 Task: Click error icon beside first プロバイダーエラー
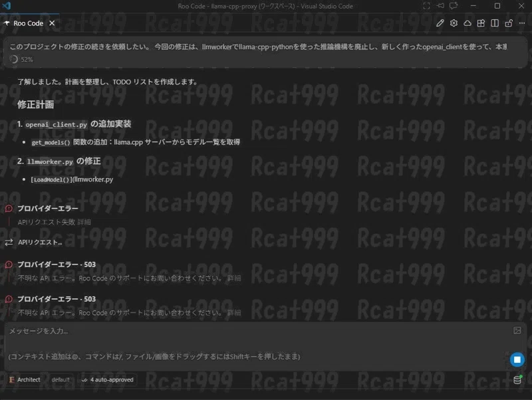(x=9, y=208)
